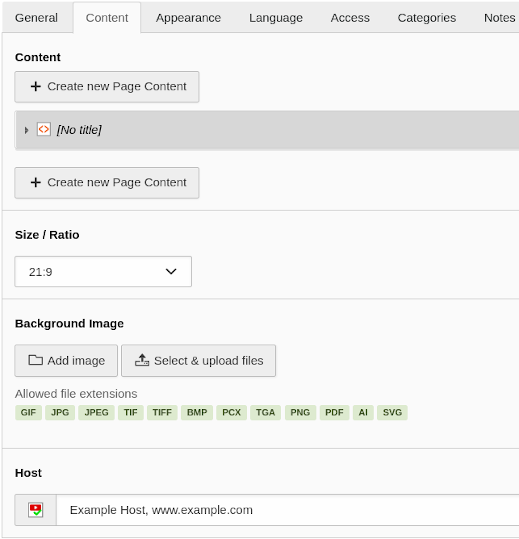Open the Access tab
The height and width of the screenshot is (539, 519).
(x=350, y=18)
